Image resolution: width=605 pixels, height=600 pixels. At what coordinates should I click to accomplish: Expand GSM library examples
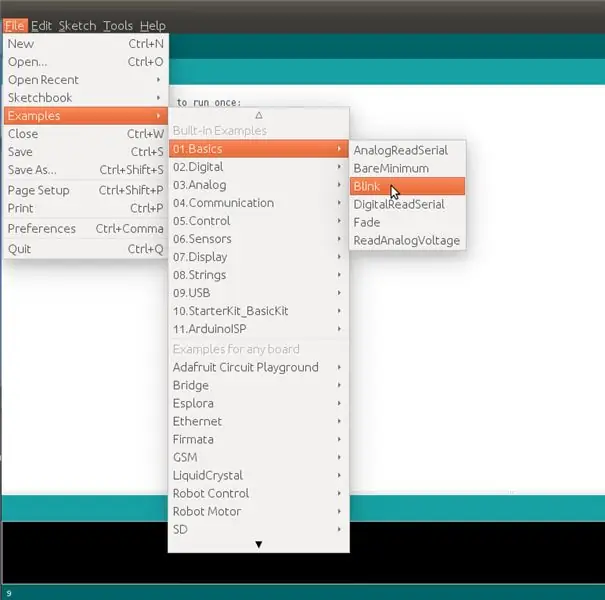click(x=259, y=458)
